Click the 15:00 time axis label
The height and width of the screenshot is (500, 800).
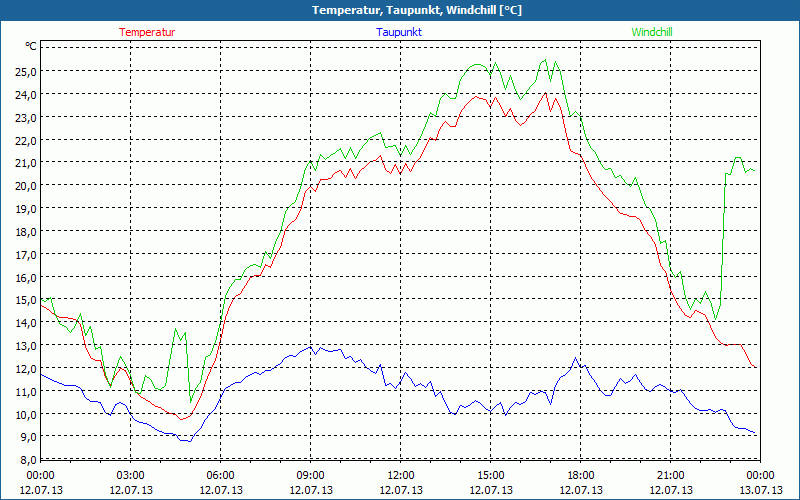tap(490, 476)
